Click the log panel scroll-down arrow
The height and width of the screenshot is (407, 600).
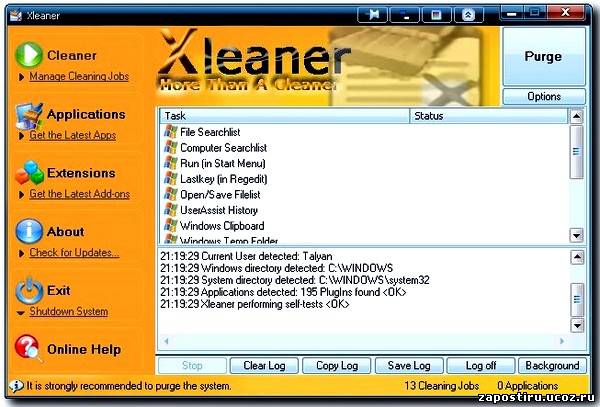[577, 325]
